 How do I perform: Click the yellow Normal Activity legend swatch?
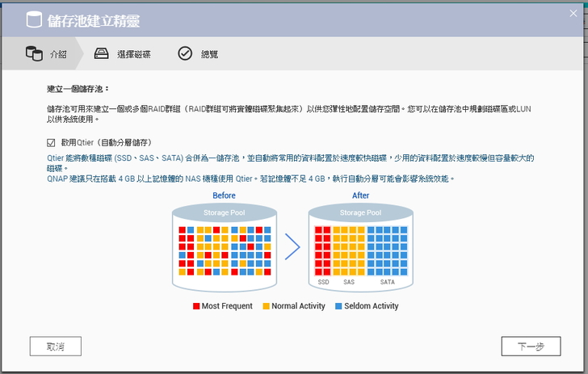click(x=267, y=306)
